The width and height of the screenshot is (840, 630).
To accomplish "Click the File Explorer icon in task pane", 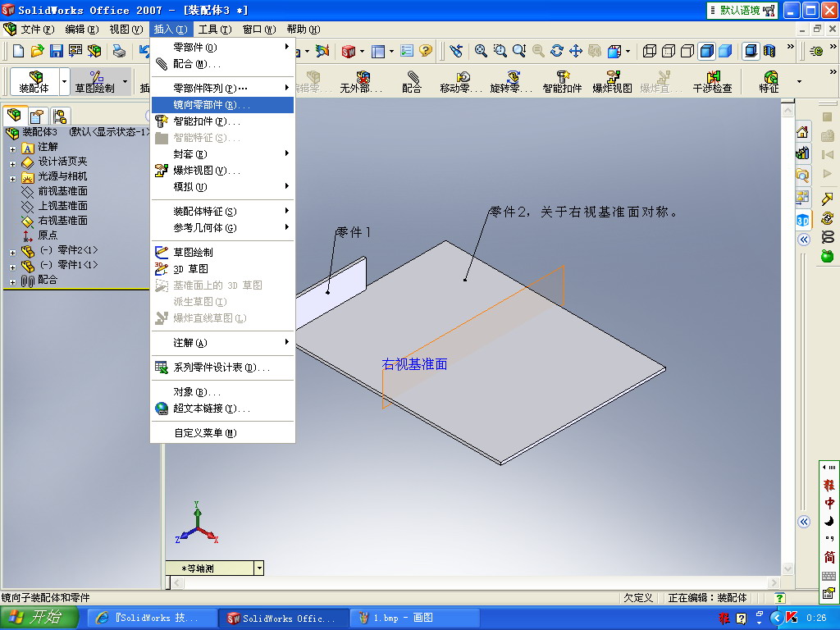I will [x=802, y=176].
